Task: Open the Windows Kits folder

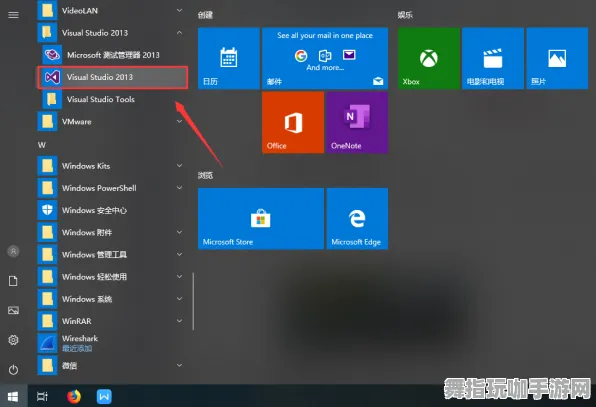Action: click(x=113, y=166)
